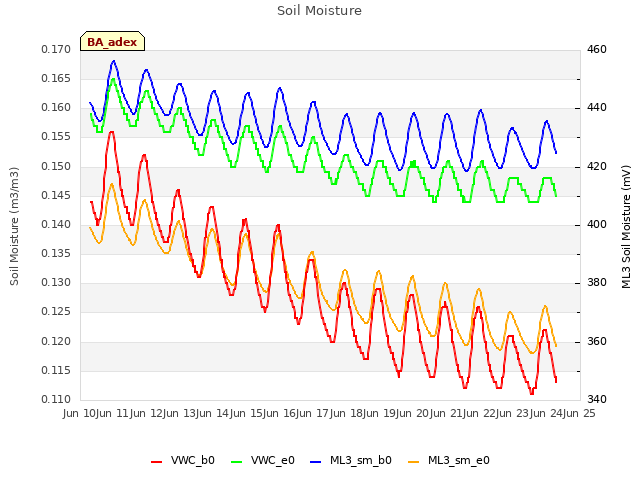The width and height of the screenshot is (640, 480).
Task: Click the 360 right axis value
Action: click(x=597, y=341)
